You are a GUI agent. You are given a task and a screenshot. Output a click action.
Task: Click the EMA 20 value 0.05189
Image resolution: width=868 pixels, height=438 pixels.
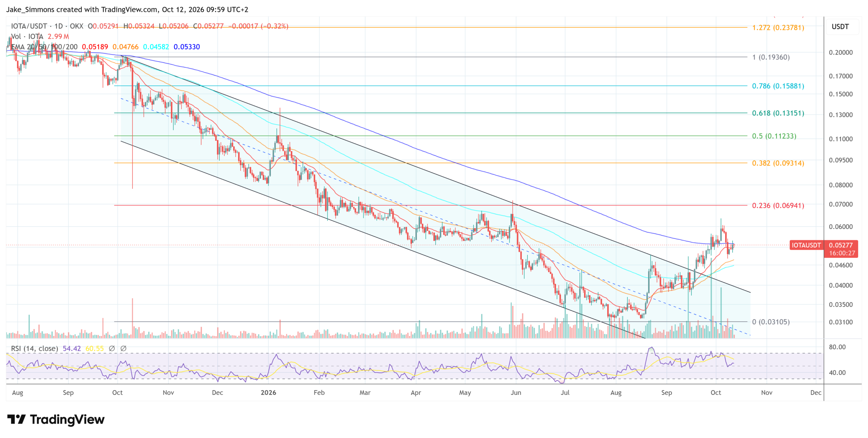point(95,47)
